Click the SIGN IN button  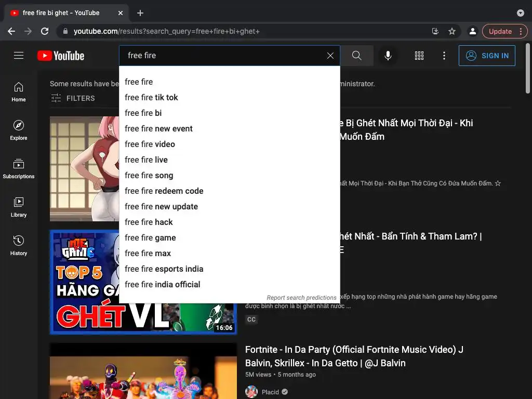click(x=487, y=56)
